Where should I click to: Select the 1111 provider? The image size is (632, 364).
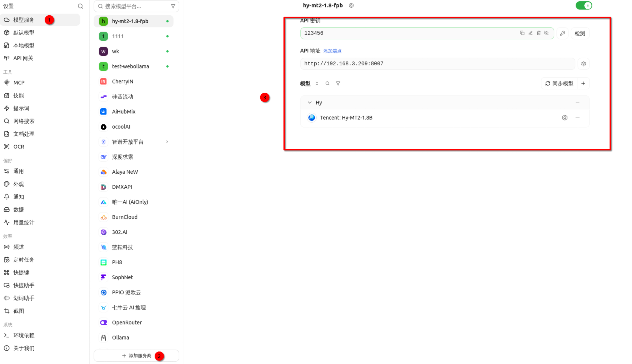click(x=134, y=37)
